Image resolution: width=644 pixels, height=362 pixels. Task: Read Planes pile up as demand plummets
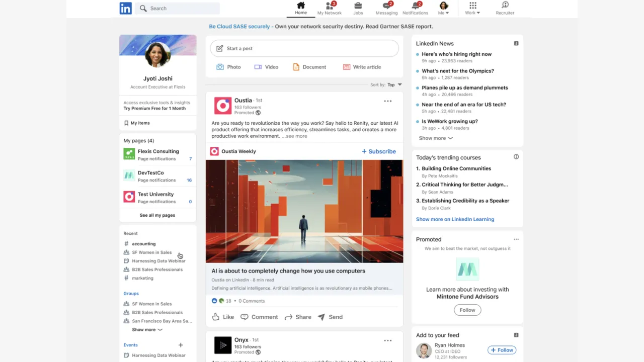tap(465, 87)
